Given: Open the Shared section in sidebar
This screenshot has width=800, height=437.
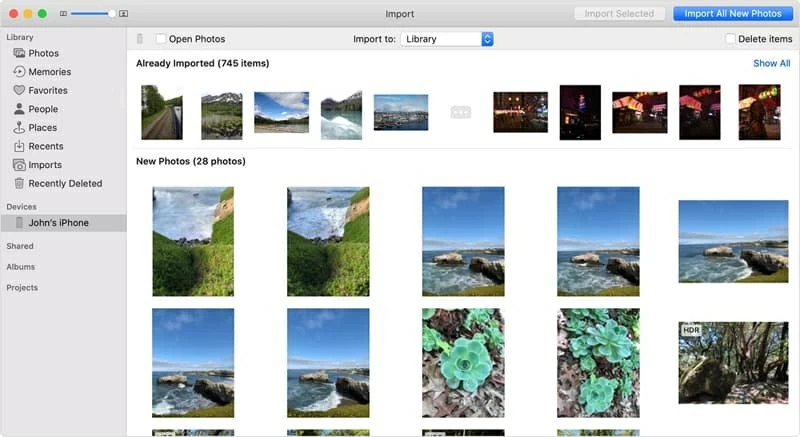Looking at the screenshot, I should (x=20, y=246).
